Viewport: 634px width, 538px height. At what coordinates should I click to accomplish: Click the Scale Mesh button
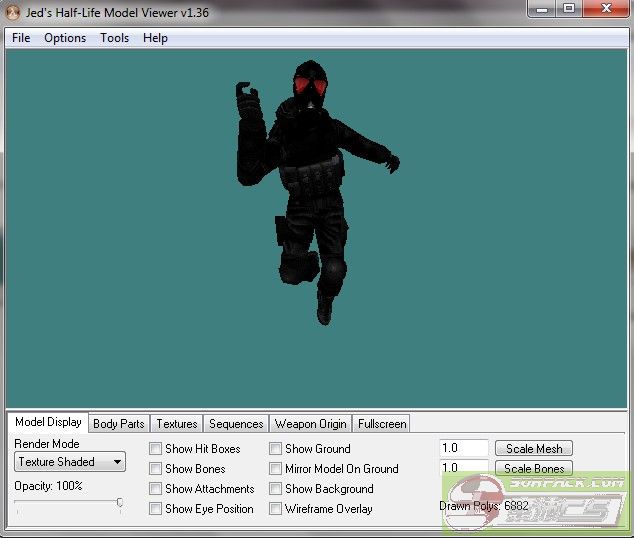(x=534, y=449)
